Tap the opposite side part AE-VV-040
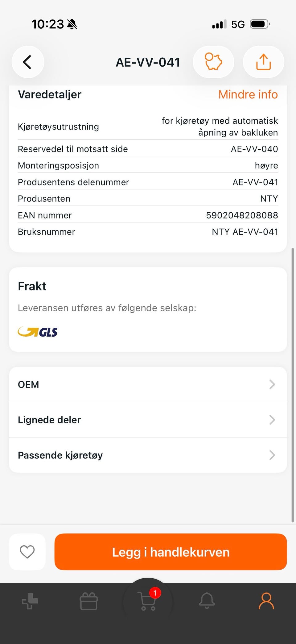The width and height of the screenshot is (296, 644). pyautogui.click(x=254, y=149)
